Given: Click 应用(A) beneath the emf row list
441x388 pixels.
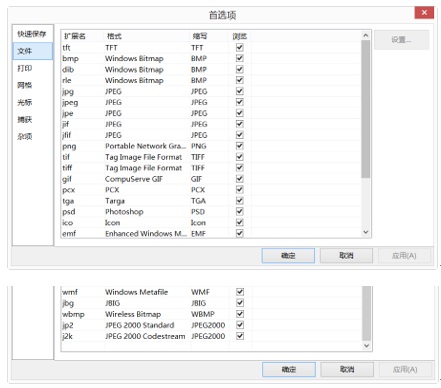Looking at the screenshot, I should (404, 256).
